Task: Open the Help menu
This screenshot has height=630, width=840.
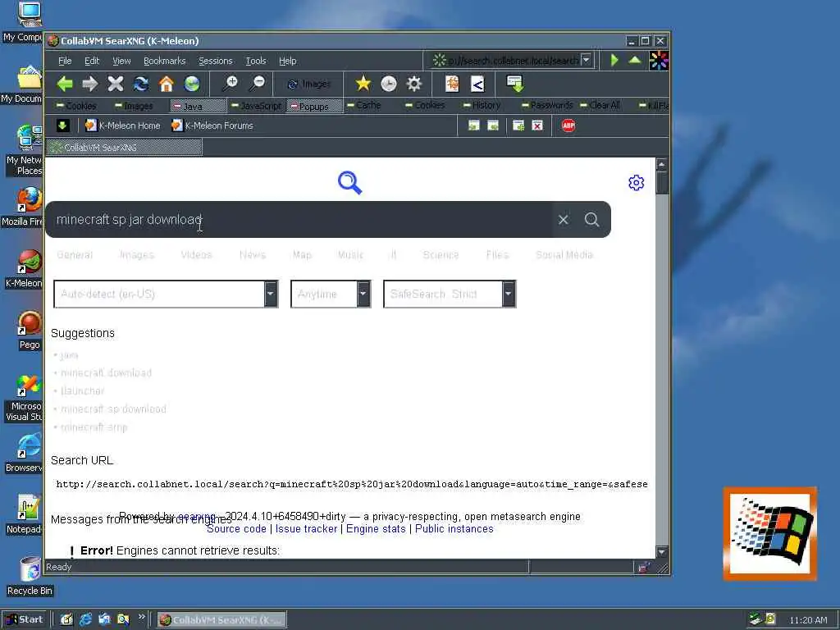Action: coord(288,61)
